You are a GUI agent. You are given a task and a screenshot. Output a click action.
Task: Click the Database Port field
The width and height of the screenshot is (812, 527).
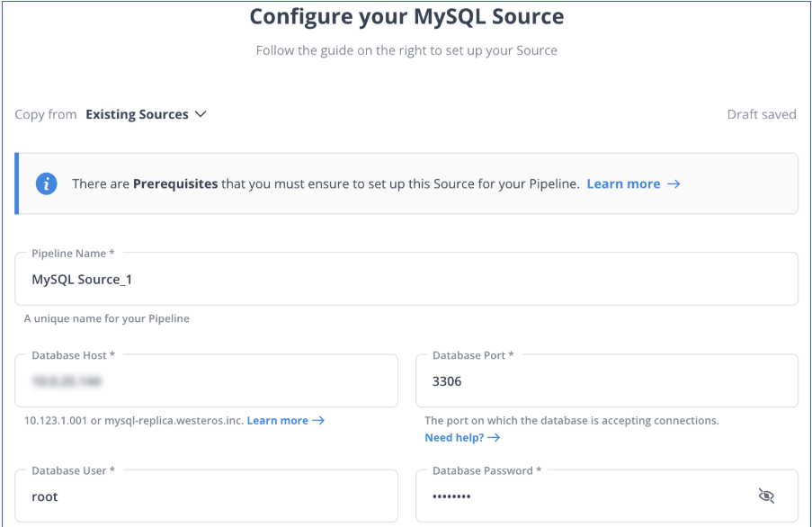[606, 381]
